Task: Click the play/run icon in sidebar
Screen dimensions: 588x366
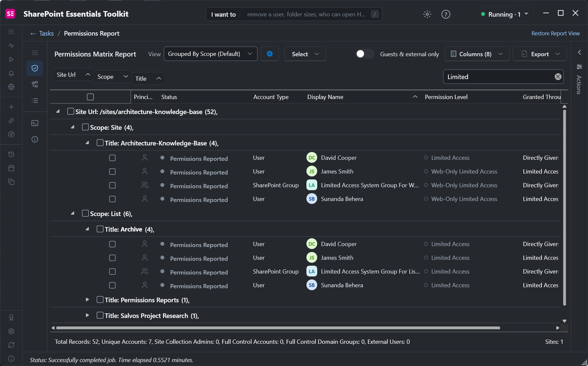Action: tap(11, 59)
